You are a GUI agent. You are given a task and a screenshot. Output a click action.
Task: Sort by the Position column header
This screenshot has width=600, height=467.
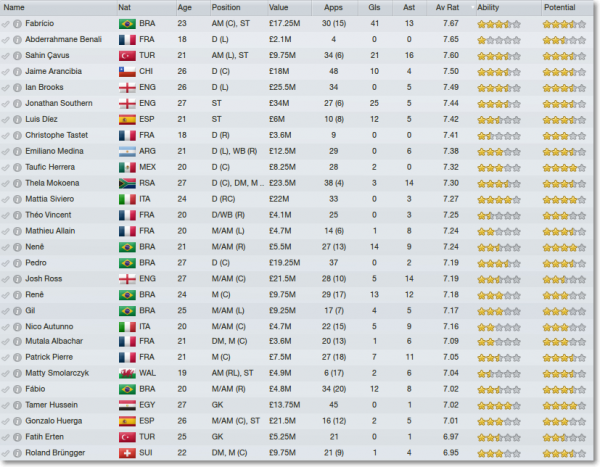238,8
